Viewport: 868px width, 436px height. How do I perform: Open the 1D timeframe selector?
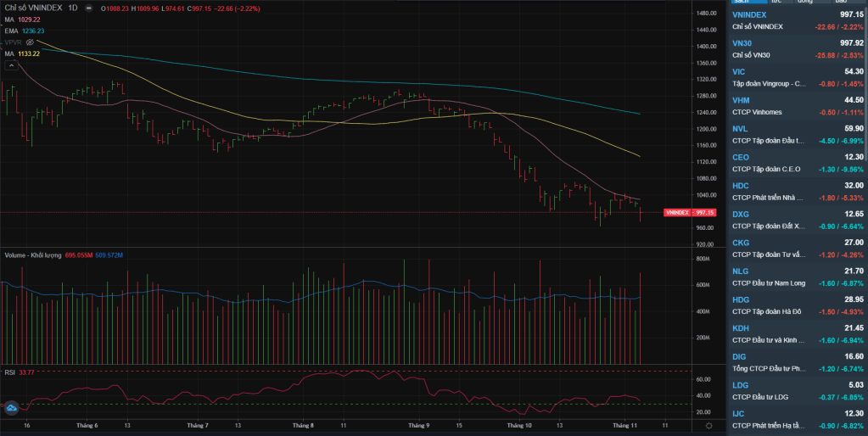point(72,8)
